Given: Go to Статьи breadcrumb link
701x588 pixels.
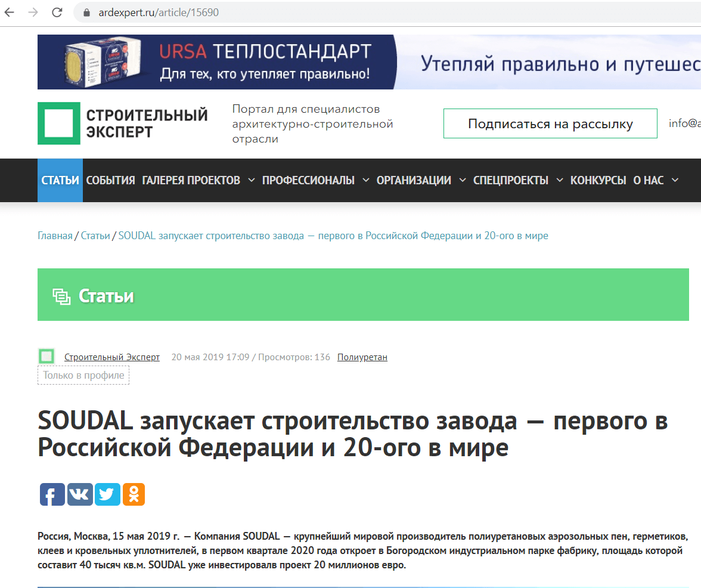Looking at the screenshot, I should click(95, 236).
